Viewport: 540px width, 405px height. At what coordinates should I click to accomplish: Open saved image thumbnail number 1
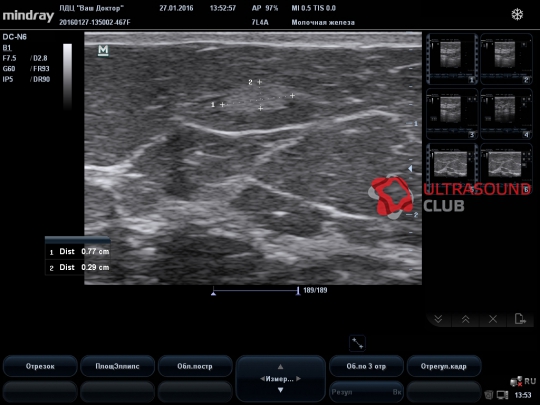[452, 59]
